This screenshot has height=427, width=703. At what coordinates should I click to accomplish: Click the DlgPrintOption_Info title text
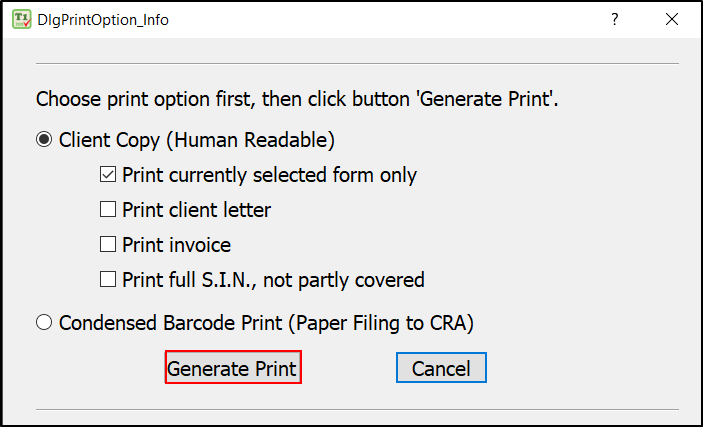tap(103, 20)
